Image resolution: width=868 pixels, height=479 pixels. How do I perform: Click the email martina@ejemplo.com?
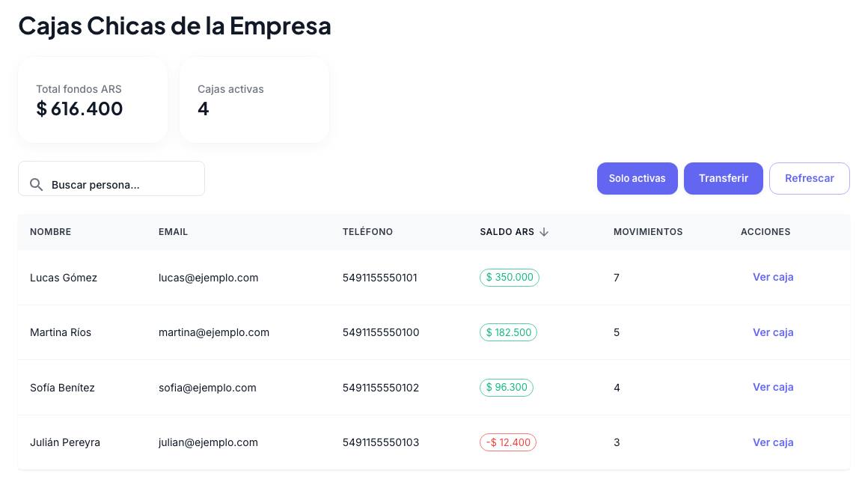214,332
